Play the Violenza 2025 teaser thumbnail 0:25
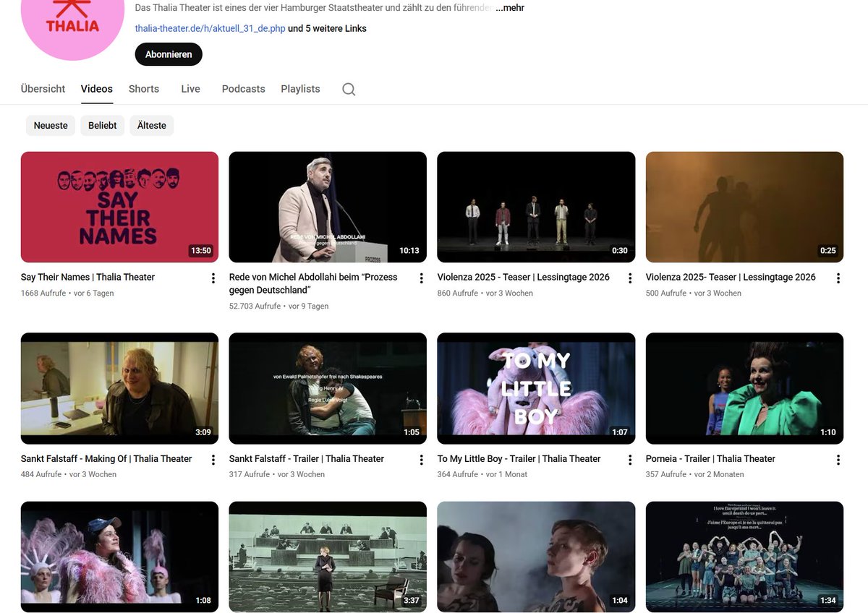The image size is (868, 613). [744, 207]
